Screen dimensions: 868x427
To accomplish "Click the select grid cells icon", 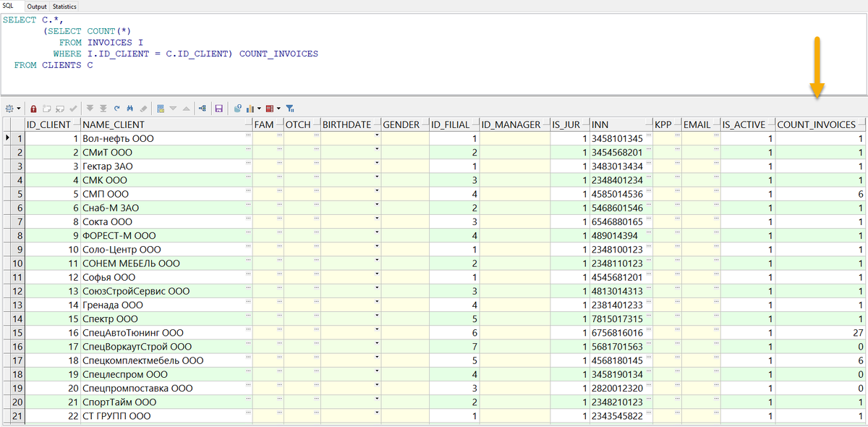I will pos(9,109).
